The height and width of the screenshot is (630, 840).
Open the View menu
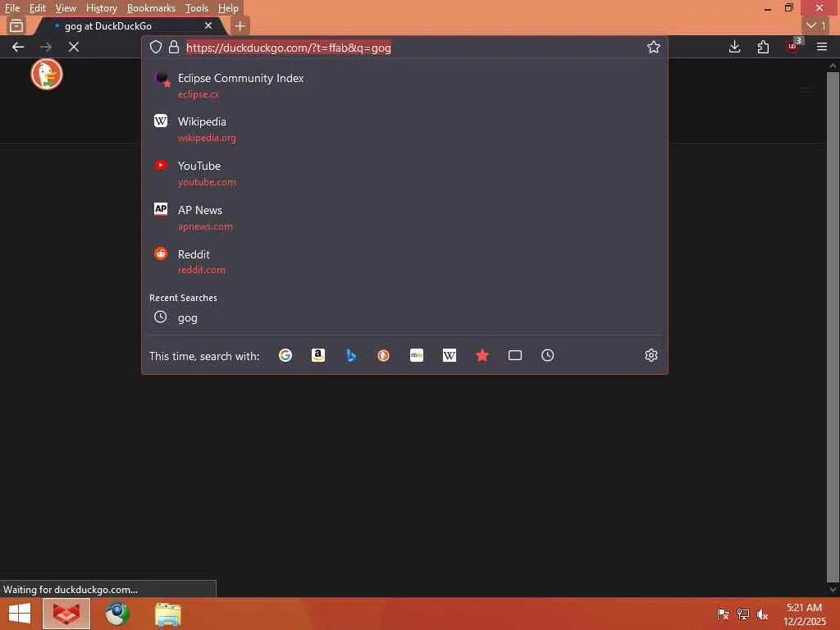(66, 8)
